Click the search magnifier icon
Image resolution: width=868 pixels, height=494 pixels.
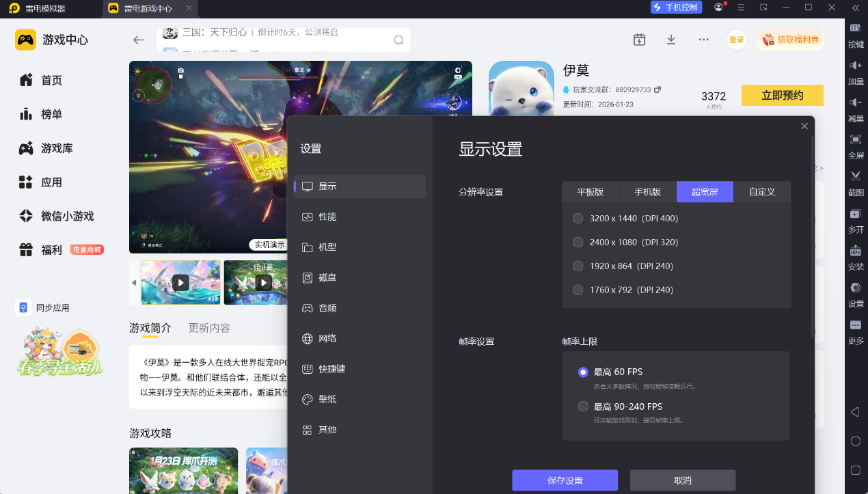(398, 40)
